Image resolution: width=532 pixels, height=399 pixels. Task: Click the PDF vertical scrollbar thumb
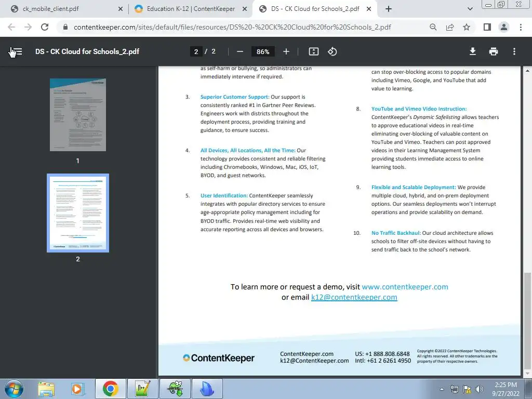click(x=527, y=320)
